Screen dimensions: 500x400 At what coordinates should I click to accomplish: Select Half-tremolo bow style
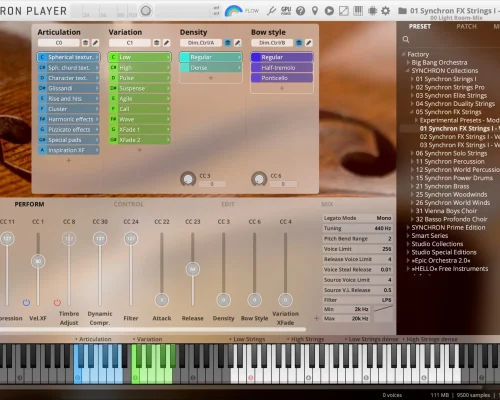[x=282, y=68]
